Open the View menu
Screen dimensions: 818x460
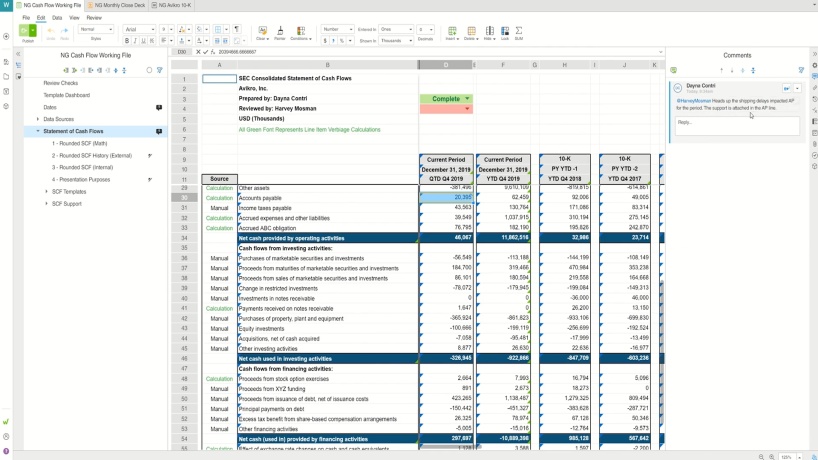coord(74,18)
